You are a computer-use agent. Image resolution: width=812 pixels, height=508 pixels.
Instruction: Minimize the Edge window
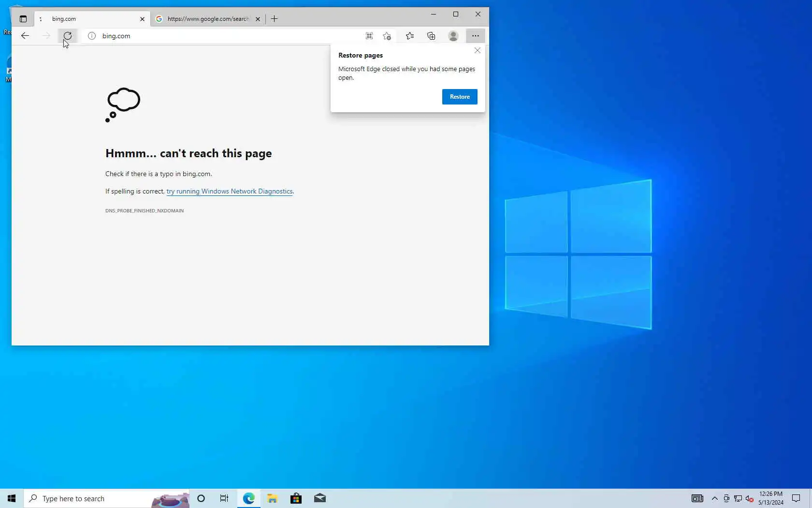(434, 14)
